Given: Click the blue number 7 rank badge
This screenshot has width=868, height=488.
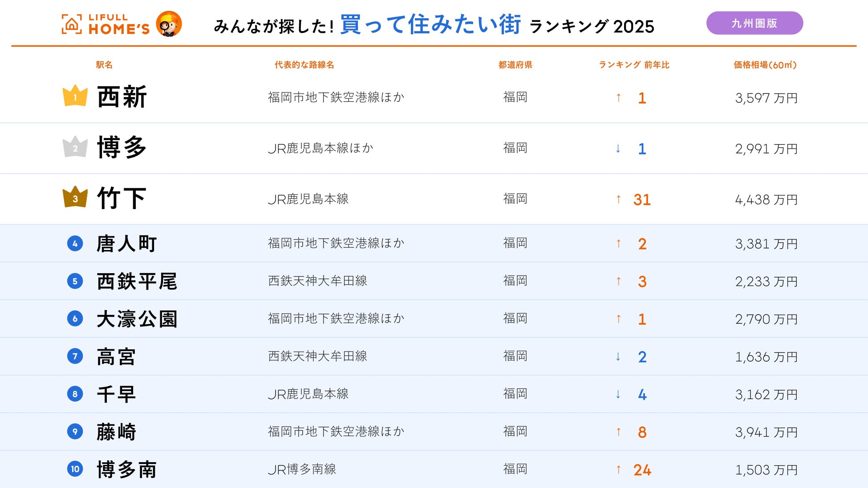Looking at the screenshot, I should [75, 356].
